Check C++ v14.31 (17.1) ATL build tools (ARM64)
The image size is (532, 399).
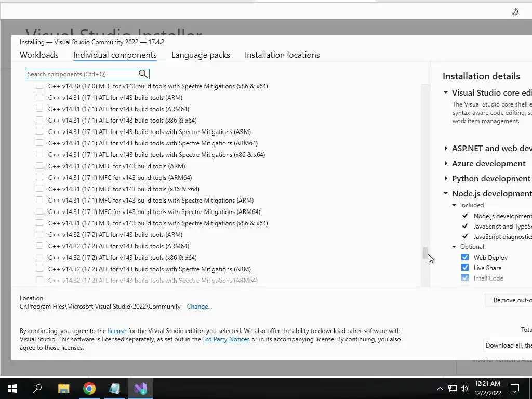pos(39,109)
